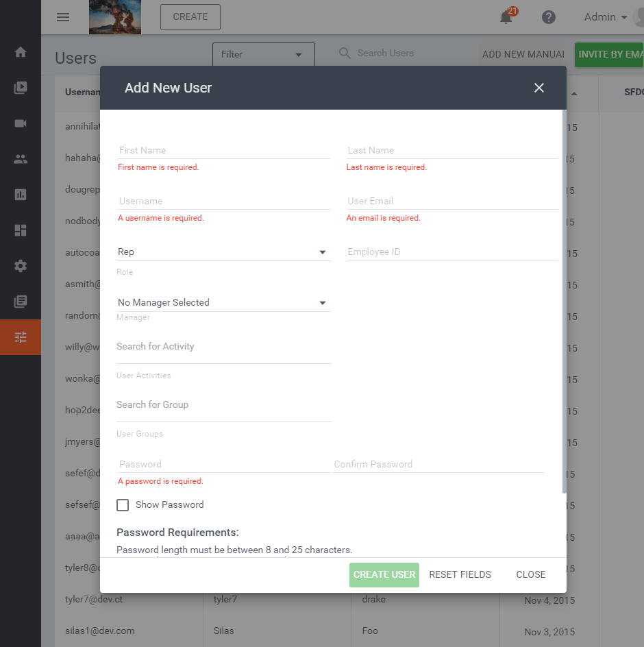
Task: Click the dialog's vertical scrollbar
Action: click(x=564, y=302)
